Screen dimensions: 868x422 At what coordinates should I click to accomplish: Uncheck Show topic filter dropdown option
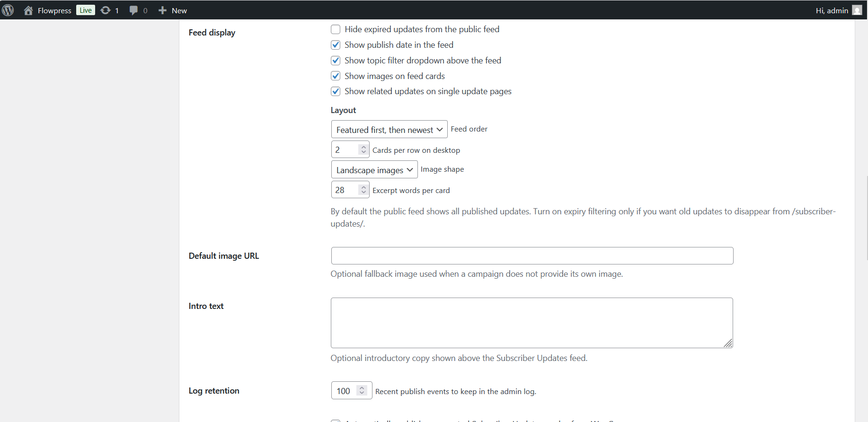tap(336, 61)
